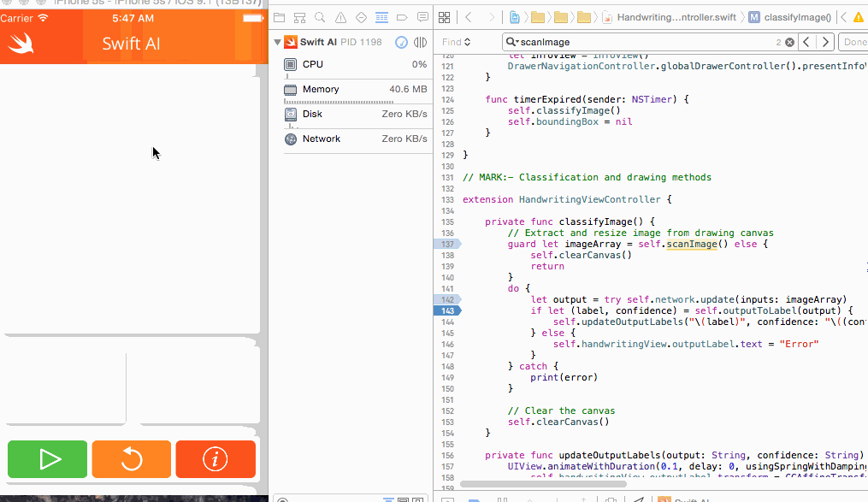868x502 pixels.
Task: Disable the active breakpoint on line 143
Action: [x=448, y=310]
